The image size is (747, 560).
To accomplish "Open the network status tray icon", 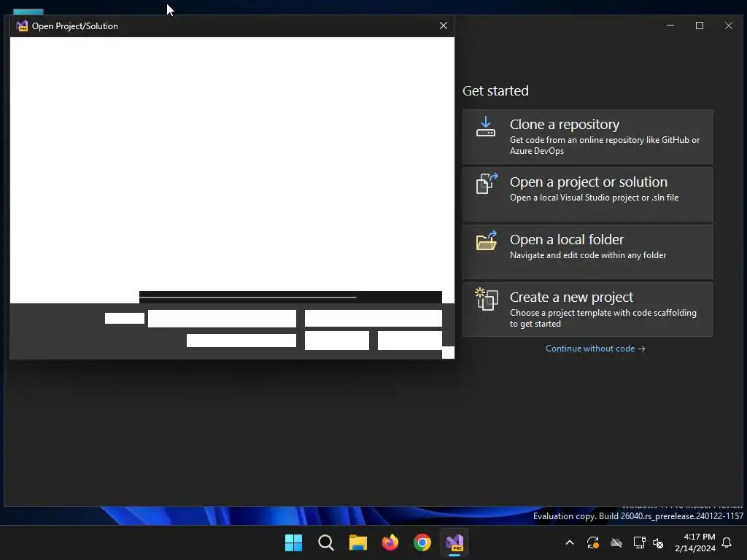I will 639,542.
